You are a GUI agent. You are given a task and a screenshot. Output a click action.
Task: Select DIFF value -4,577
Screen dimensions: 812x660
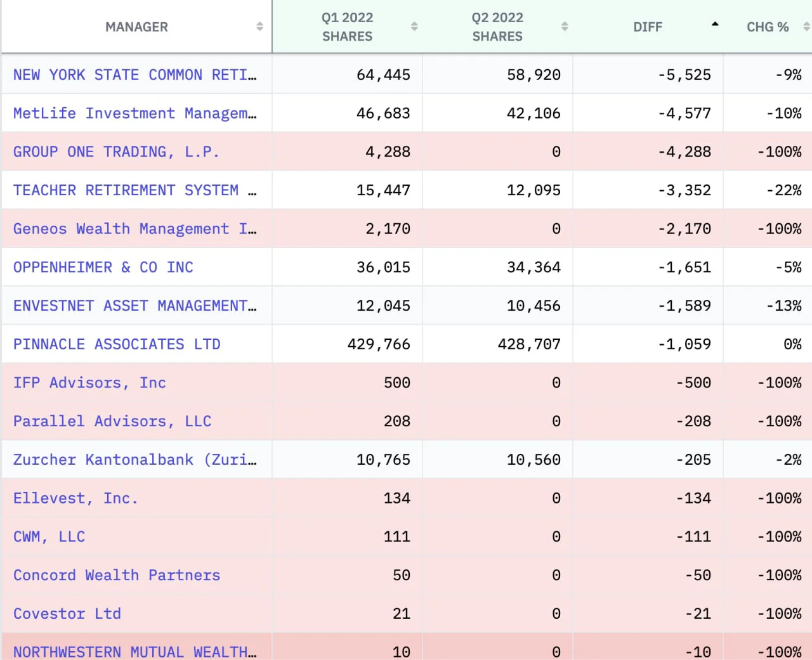(x=684, y=113)
